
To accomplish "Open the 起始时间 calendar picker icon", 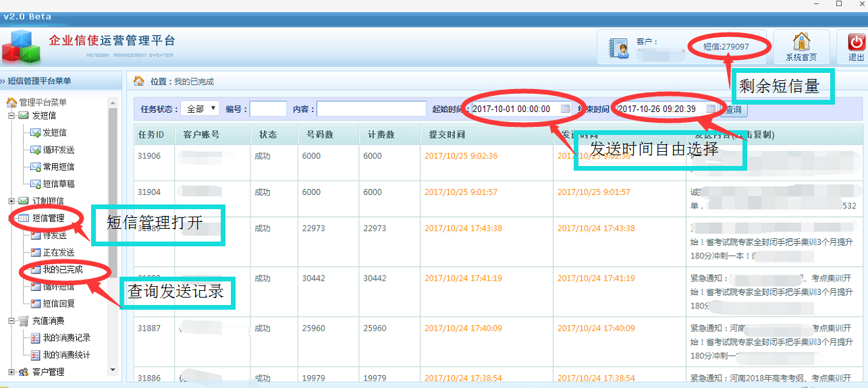I will click(x=566, y=109).
